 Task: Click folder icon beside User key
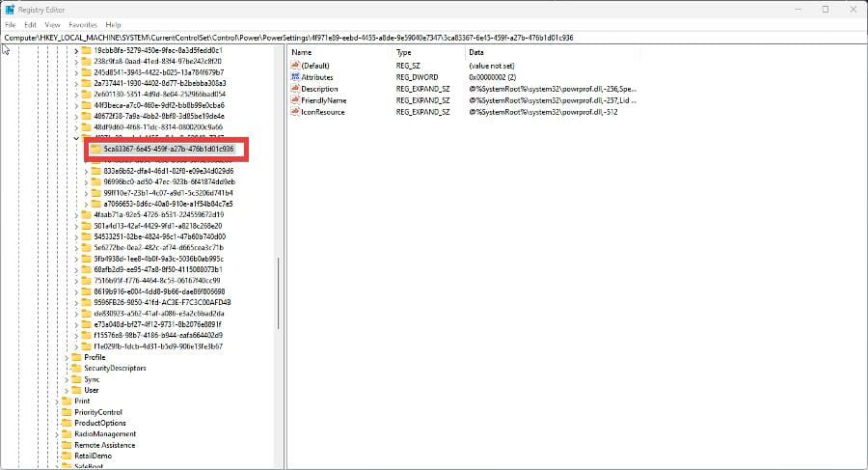tap(76, 390)
